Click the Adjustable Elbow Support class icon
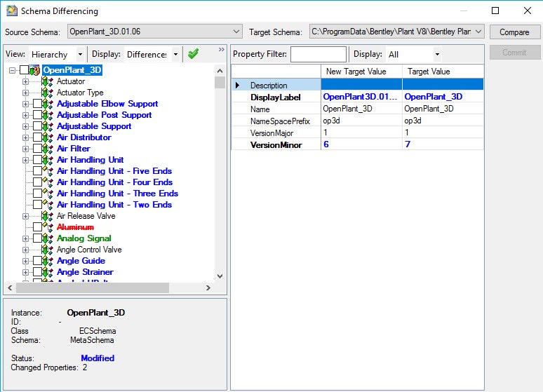The width and height of the screenshot is (543, 392). tap(47, 104)
